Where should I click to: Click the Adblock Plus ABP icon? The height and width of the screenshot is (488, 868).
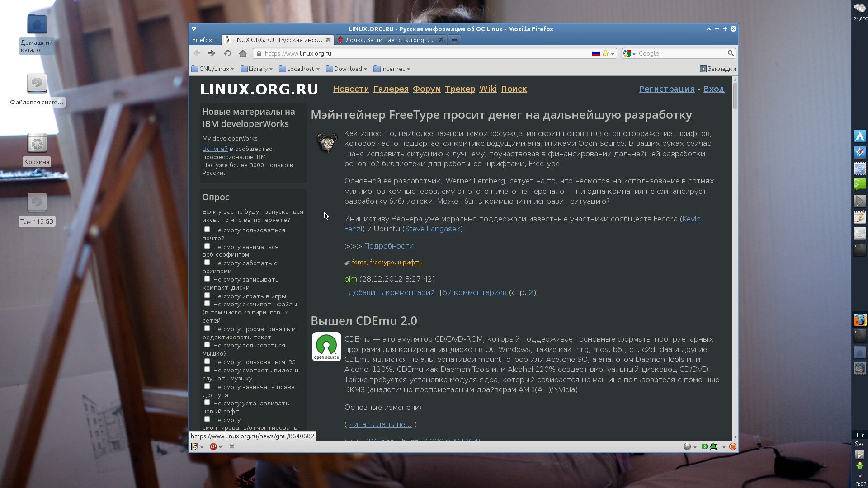coord(213,446)
